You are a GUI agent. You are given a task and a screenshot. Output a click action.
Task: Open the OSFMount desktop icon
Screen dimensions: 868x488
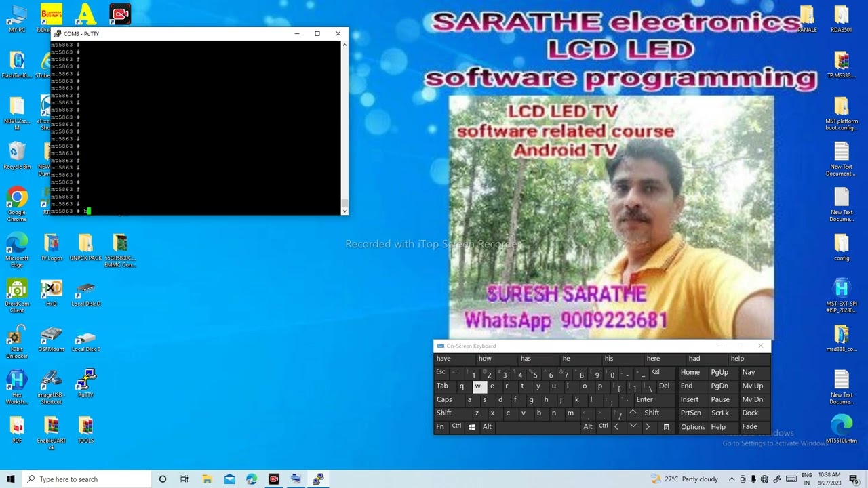pos(52,339)
